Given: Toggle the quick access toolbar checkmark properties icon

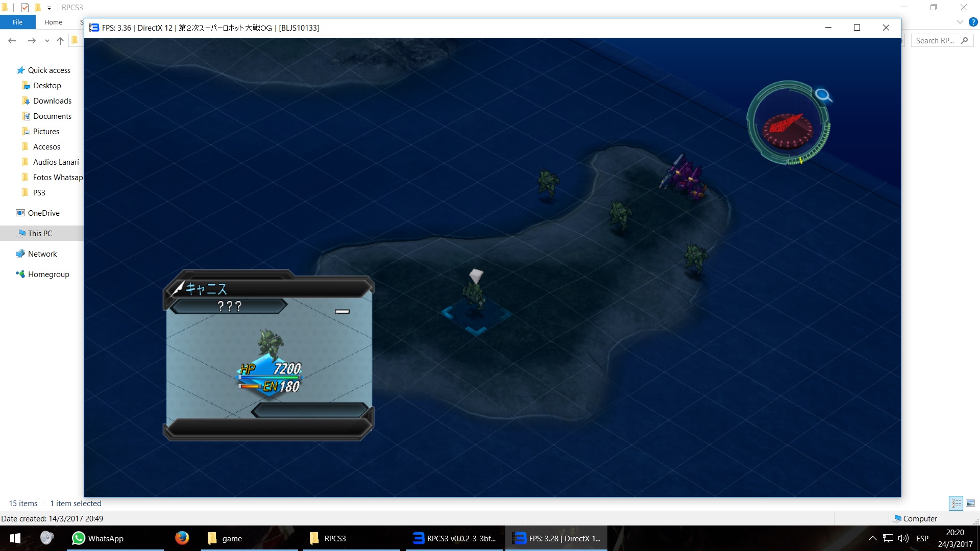Looking at the screenshot, I should point(25,8).
